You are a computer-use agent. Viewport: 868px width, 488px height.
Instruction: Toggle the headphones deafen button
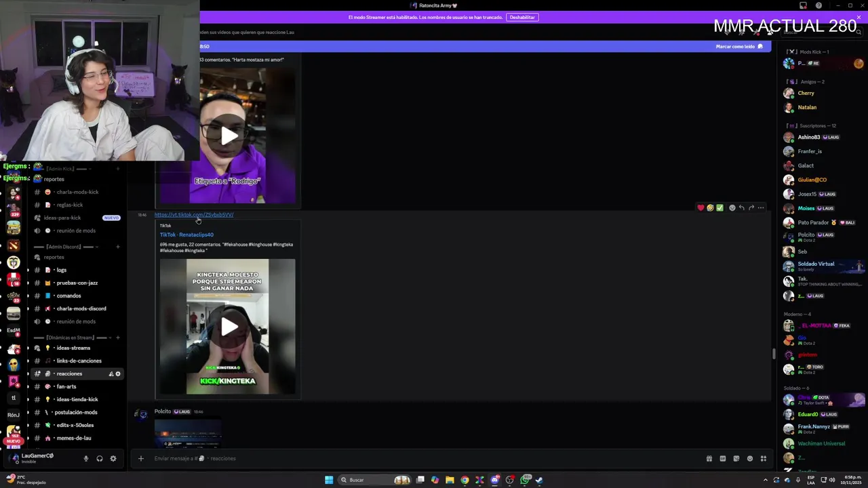(x=100, y=458)
